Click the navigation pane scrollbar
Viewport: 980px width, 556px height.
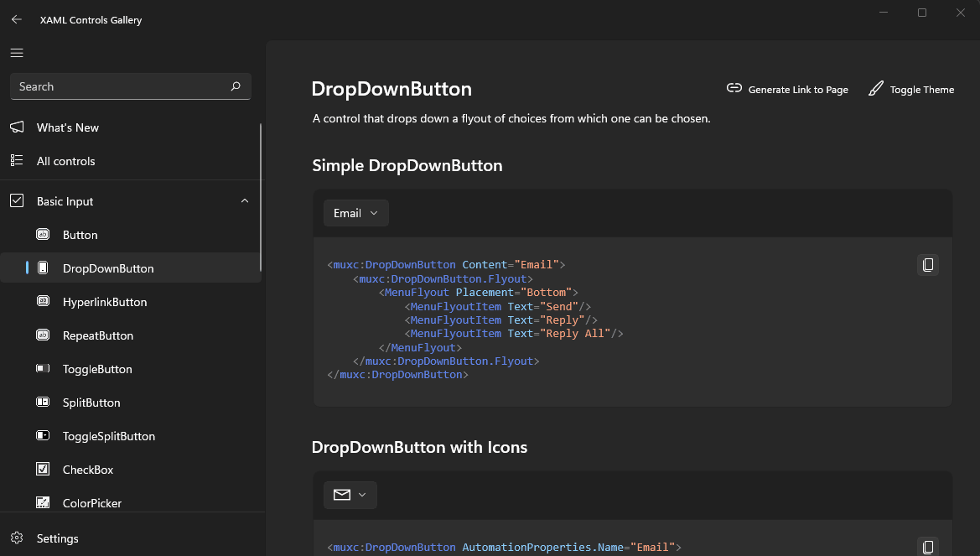coord(261,197)
